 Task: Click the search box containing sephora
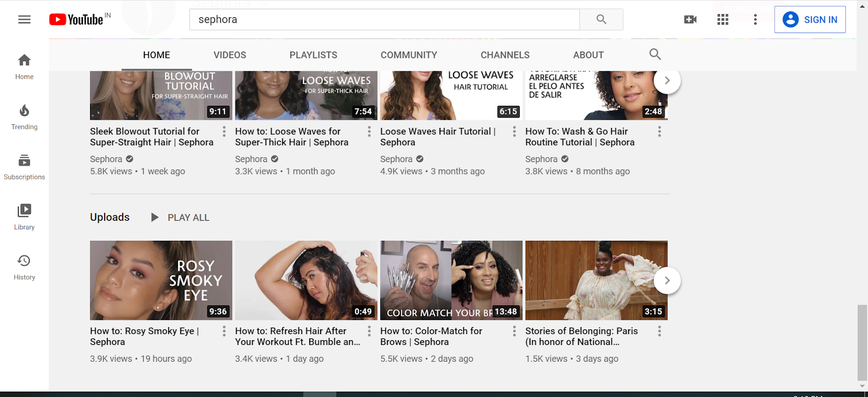point(384,20)
